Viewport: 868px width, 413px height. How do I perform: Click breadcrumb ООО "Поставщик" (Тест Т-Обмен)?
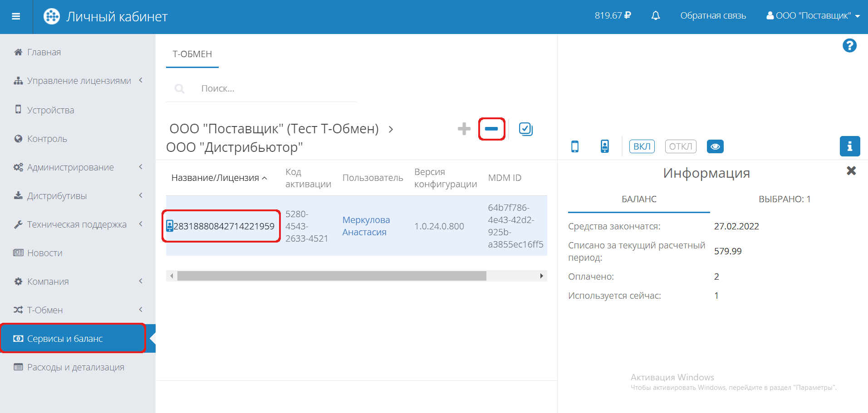click(274, 129)
